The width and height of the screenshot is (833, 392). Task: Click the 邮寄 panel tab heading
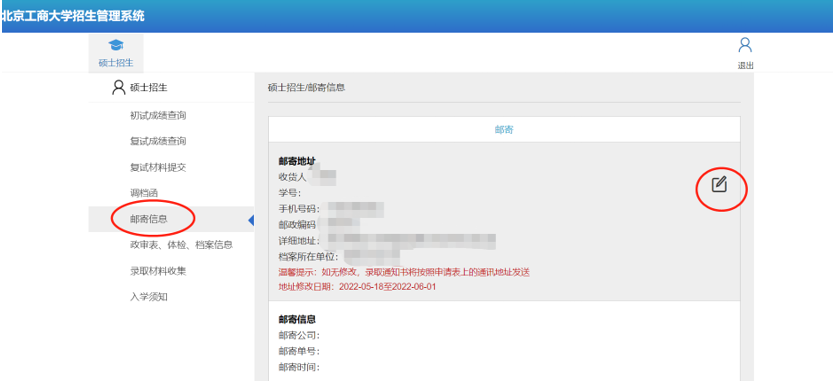point(504,130)
